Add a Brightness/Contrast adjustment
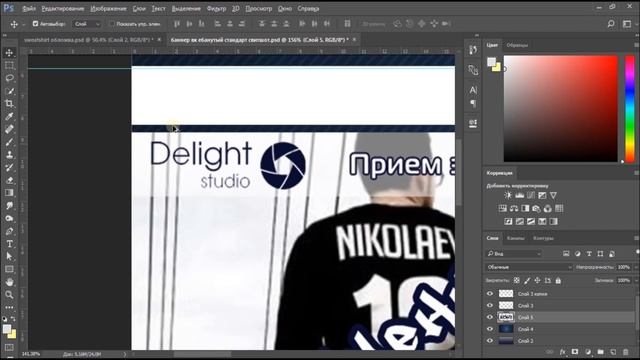This screenshot has width=640, height=360. [508, 195]
